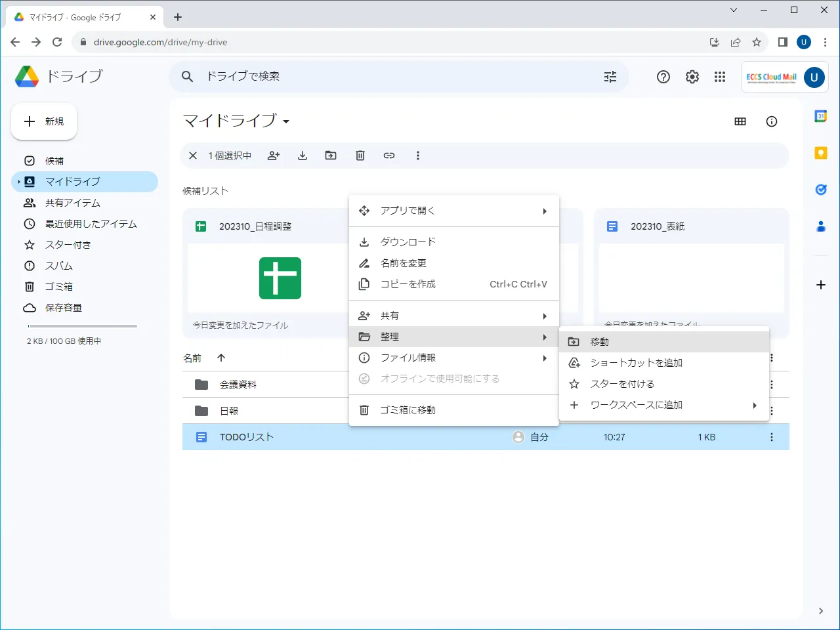Click the 新規 button
This screenshot has width=840, height=630.
(x=44, y=121)
